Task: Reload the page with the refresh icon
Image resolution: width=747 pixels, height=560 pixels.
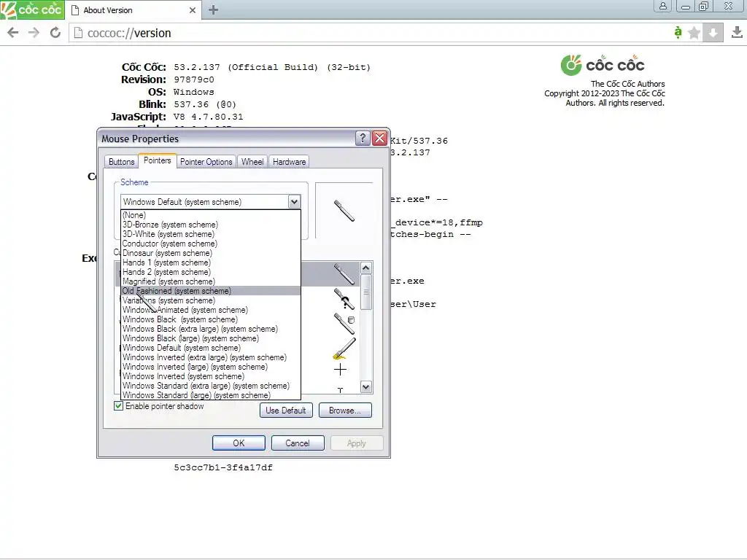Action: 55,33
